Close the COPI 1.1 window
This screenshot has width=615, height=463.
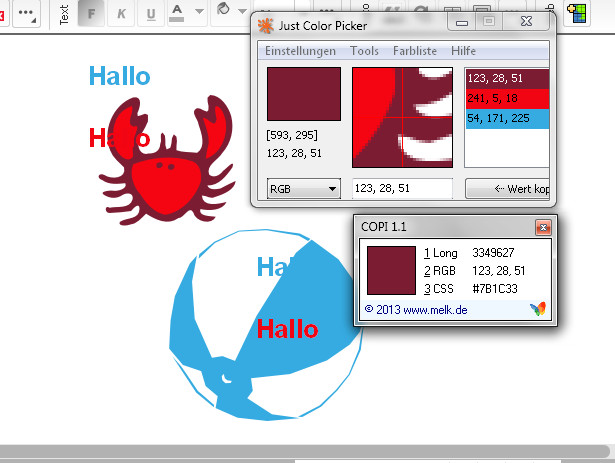point(543,227)
